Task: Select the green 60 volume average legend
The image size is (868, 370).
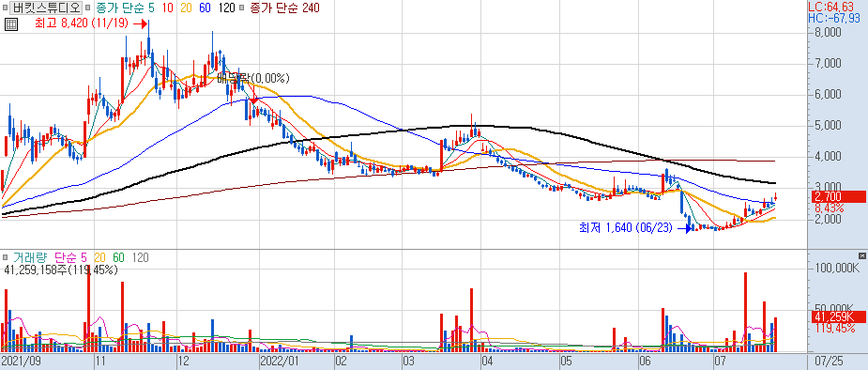Action: [119, 257]
